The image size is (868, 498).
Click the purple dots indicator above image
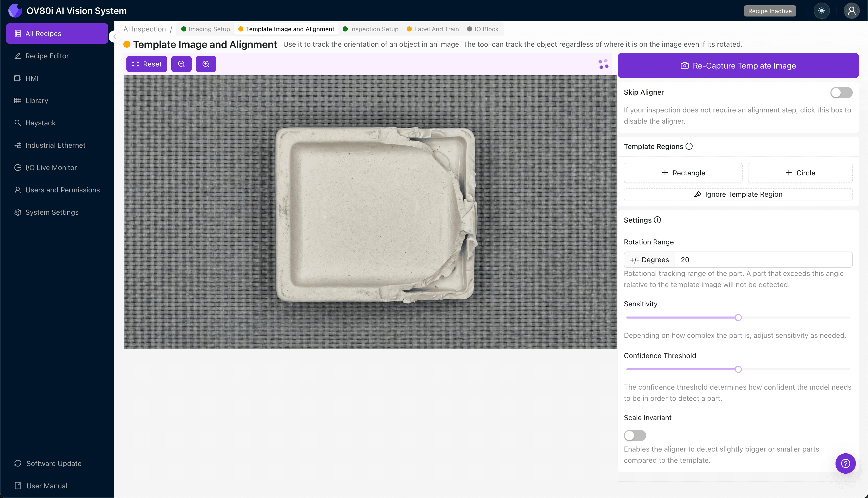point(603,64)
